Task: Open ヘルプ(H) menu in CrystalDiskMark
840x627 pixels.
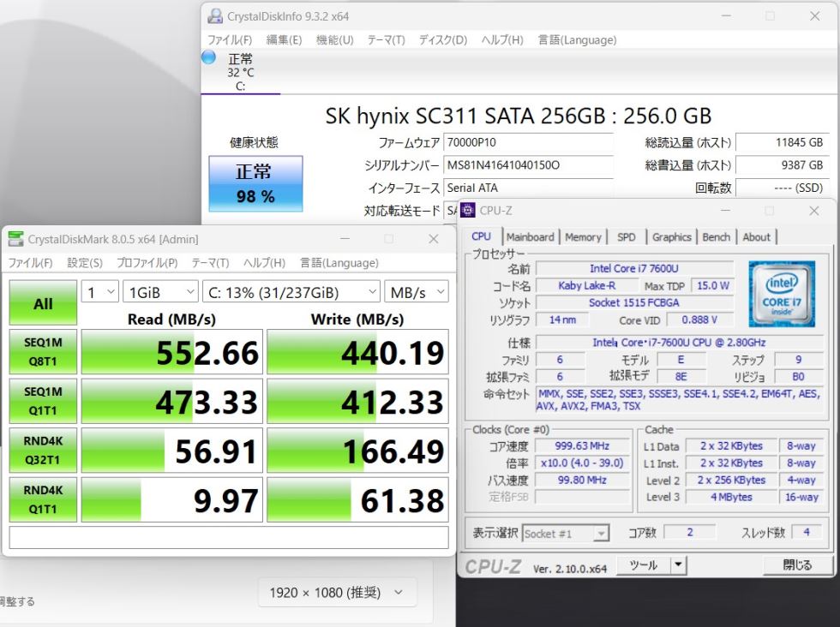Action: point(264,263)
